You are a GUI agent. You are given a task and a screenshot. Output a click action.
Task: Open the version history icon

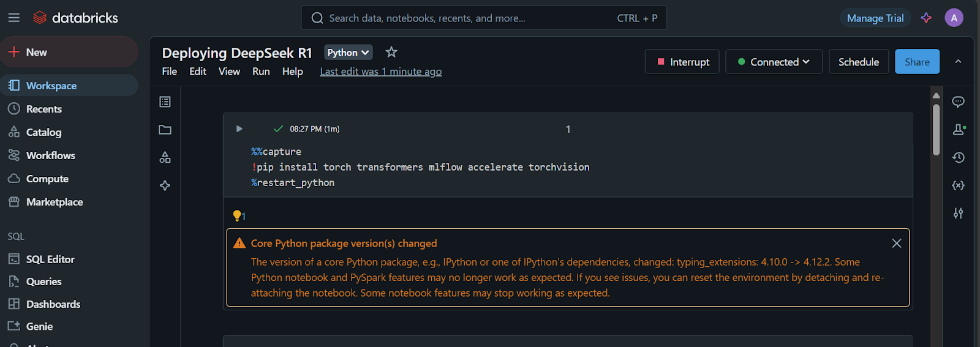(x=958, y=157)
